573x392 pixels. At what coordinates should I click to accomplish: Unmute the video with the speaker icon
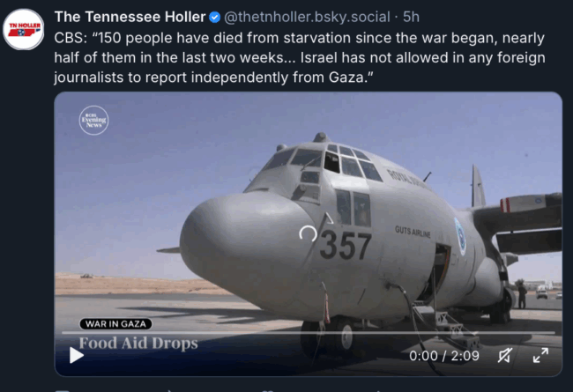coord(504,356)
